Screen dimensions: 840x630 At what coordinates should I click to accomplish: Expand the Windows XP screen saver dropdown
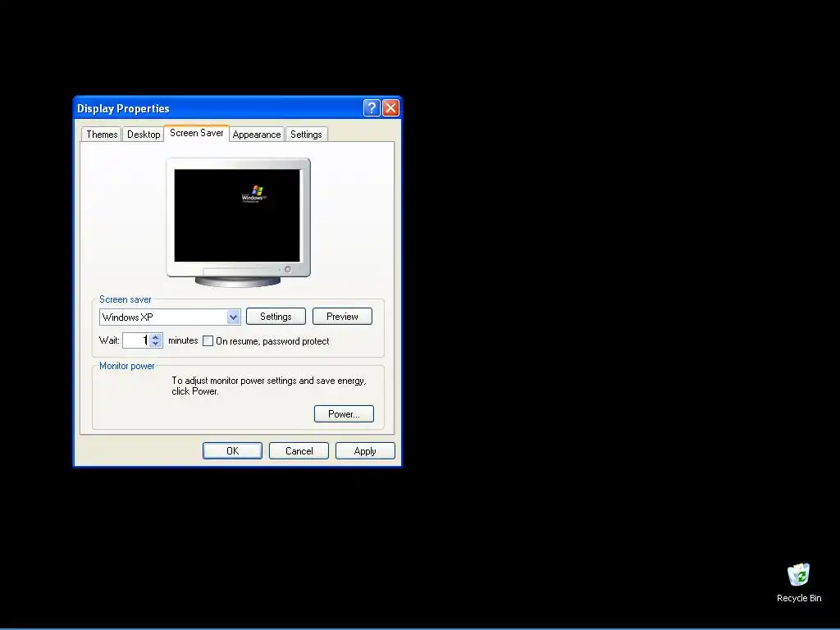click(233, 317)
